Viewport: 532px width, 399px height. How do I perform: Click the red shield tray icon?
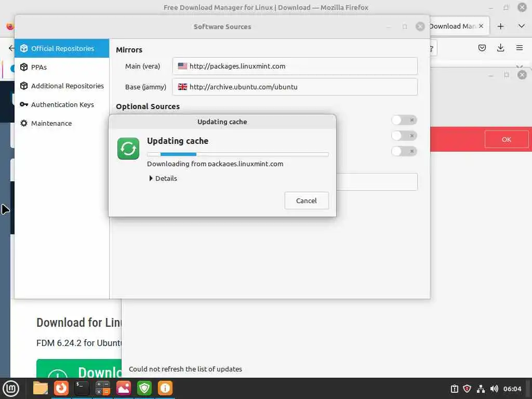[467, 389]
